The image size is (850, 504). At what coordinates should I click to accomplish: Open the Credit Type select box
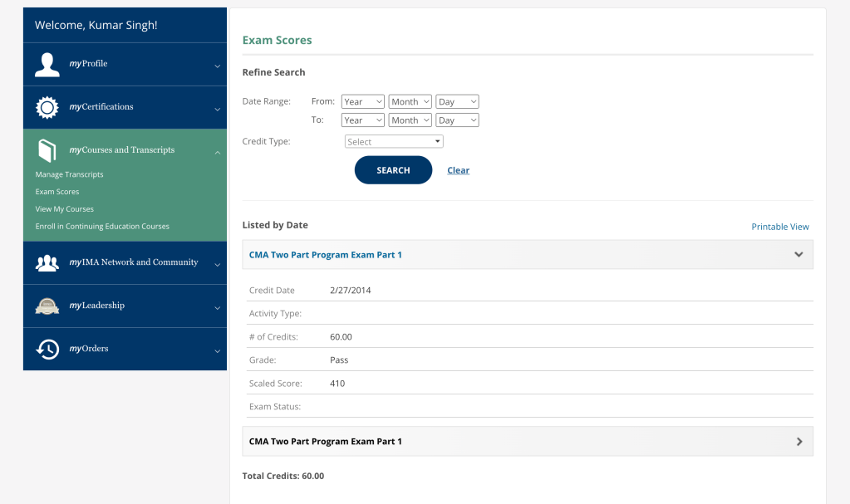click(394, 142)
